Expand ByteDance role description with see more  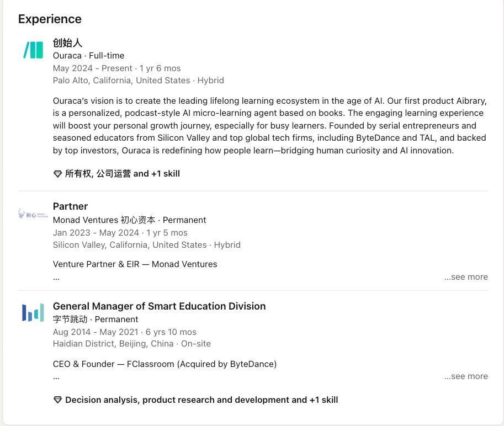pyautogui.click(x=466, y=376)
